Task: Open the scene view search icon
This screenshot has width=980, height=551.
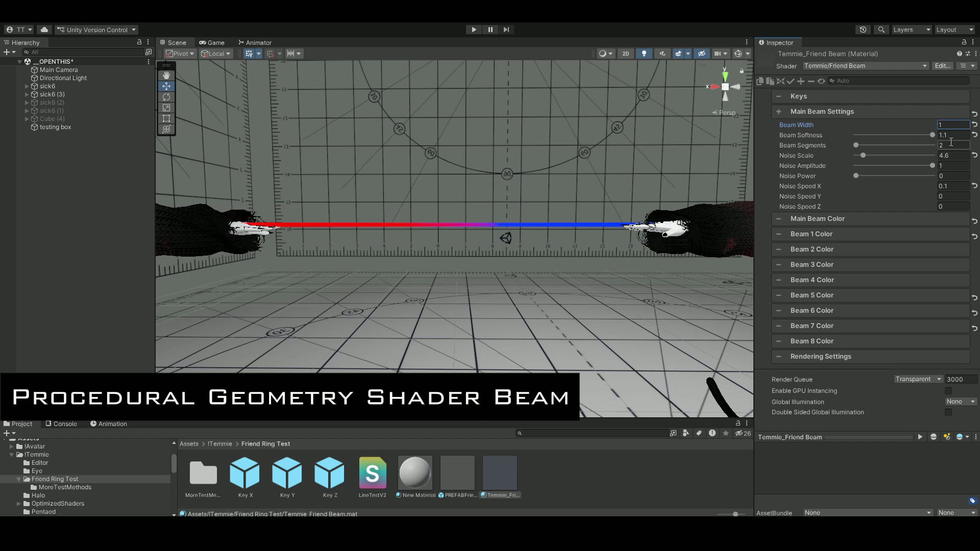Action: [881, 30]
